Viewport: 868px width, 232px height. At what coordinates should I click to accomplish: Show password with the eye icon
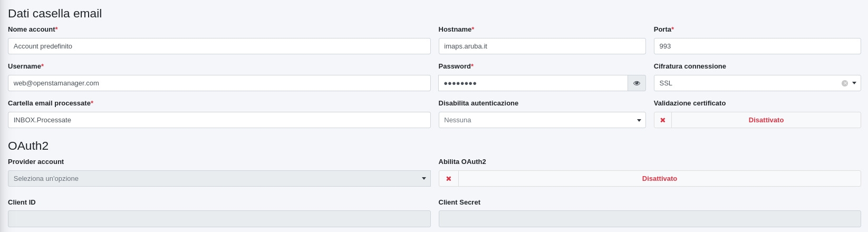click(636, 83)
